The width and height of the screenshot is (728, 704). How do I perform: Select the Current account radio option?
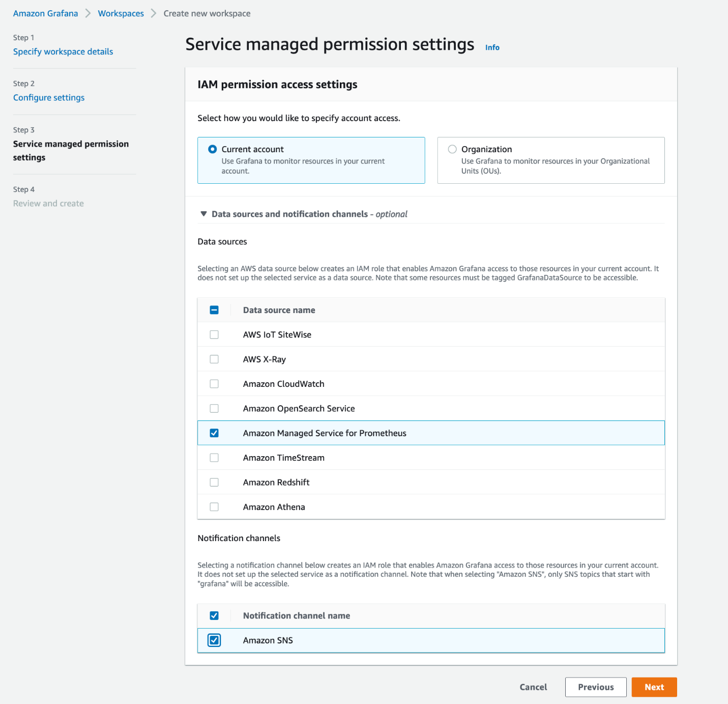pyautogui.click(x=213, y=149)
